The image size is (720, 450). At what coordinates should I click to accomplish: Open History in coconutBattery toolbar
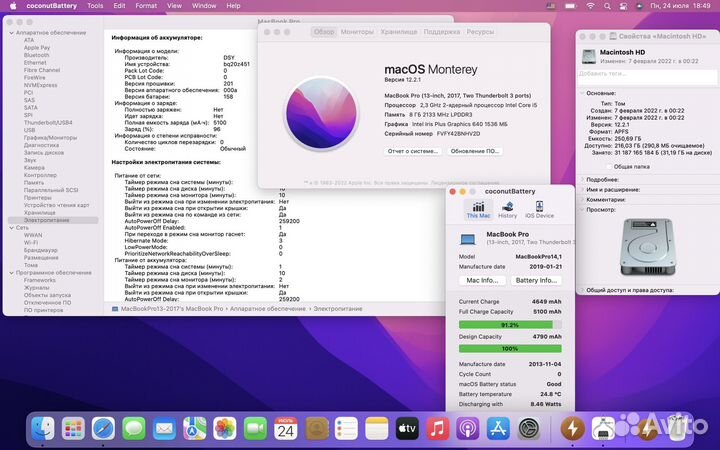point(507,209)
